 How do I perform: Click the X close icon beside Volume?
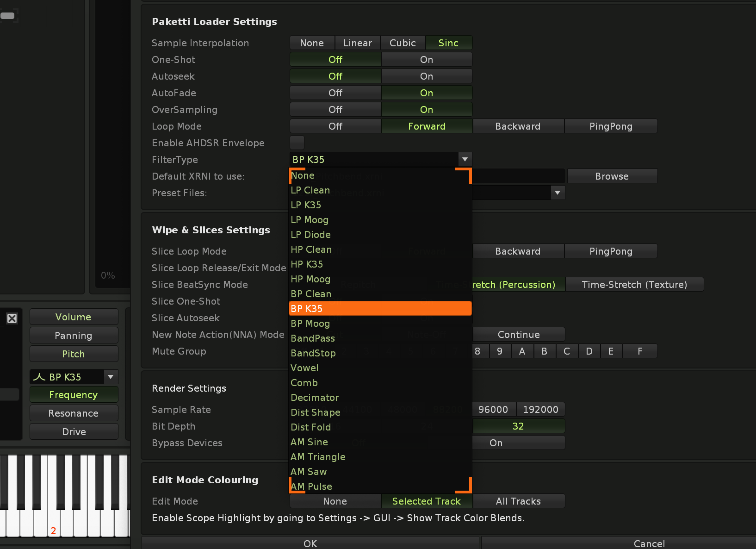pyautogui.click(x=12, y=318)
